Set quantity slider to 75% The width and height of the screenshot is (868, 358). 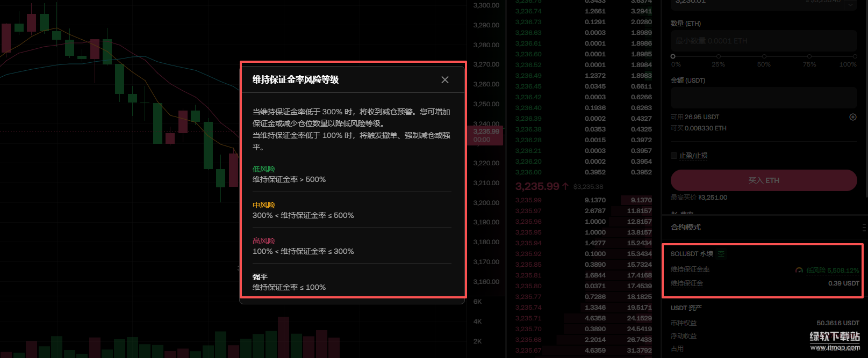point(809,56)
